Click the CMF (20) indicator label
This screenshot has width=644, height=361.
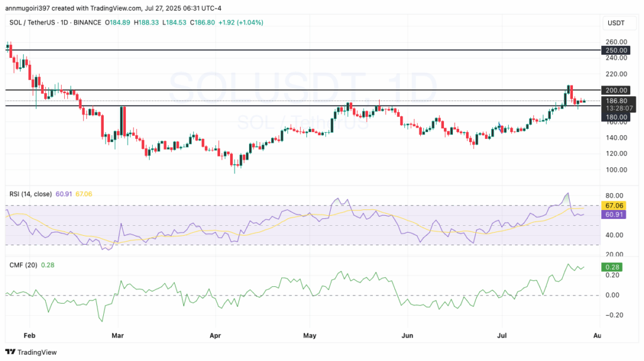coord(23,265)
